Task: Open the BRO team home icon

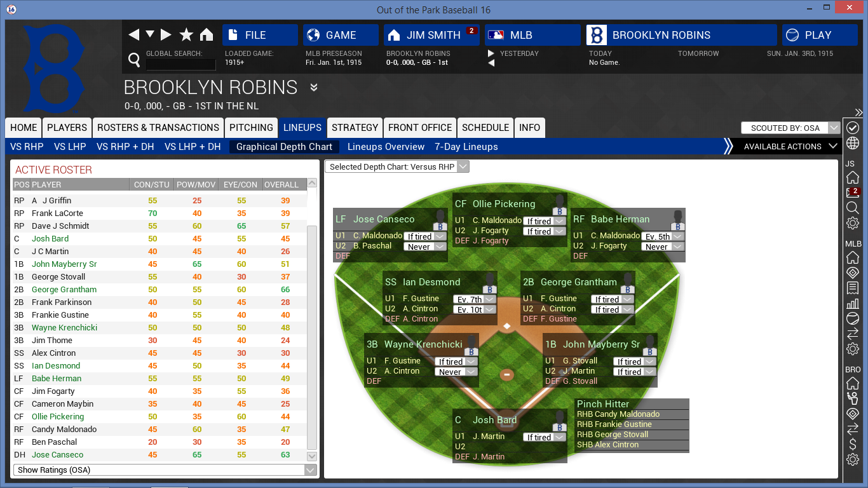Action: pos(853,383)
